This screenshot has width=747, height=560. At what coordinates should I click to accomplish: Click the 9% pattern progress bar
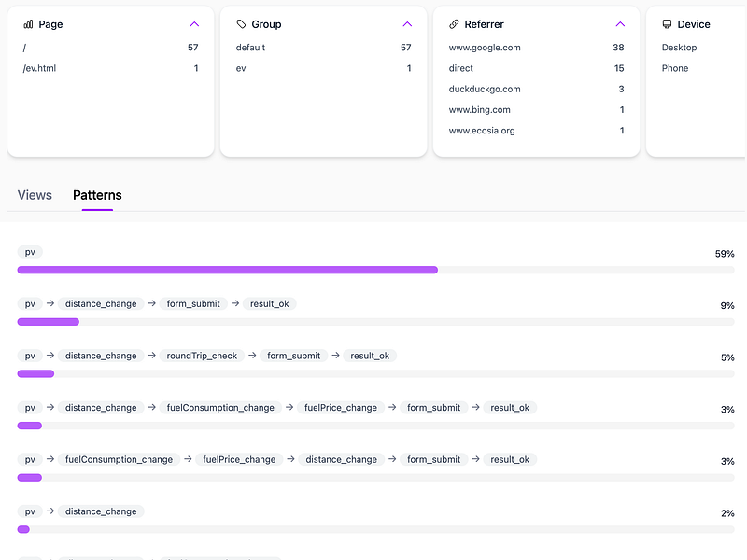pos(375,322)
